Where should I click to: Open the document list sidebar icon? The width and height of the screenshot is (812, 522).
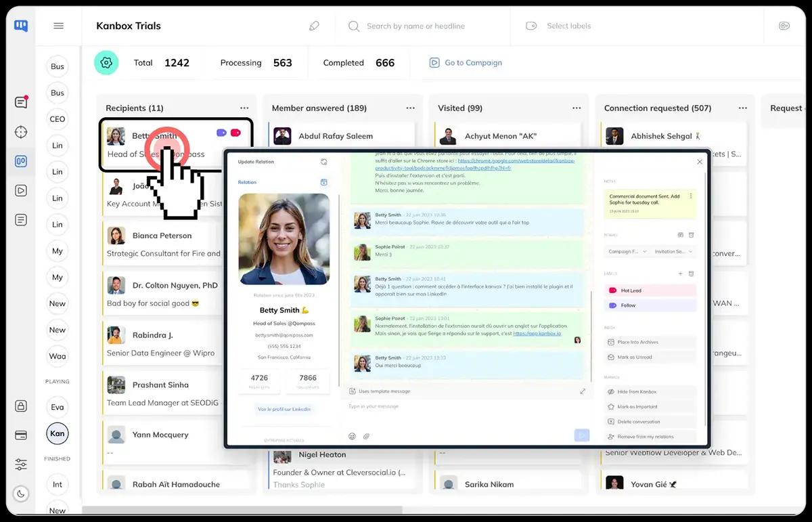click(21, 220)
